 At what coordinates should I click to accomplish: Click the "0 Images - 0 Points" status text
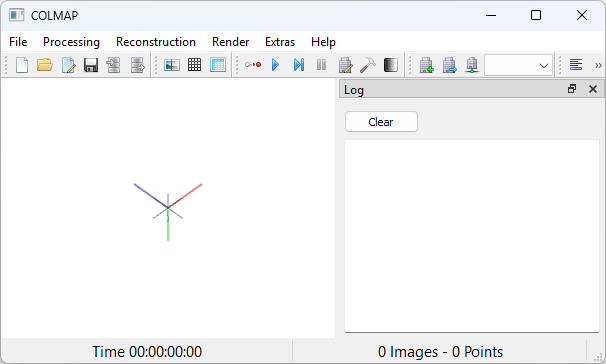440,352
